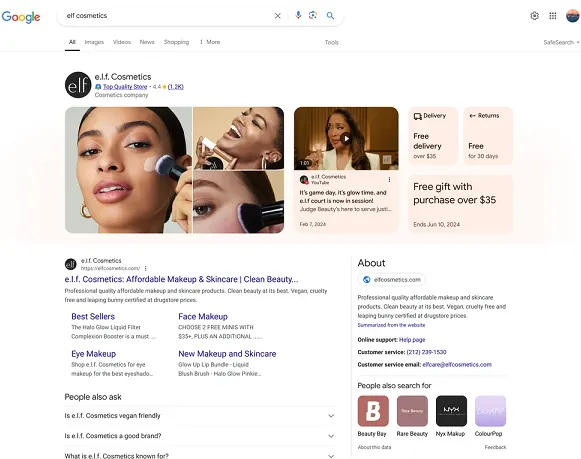Open the large face brush photo
Viewport: 581px width, 459px height.
[x=129, y=170]
